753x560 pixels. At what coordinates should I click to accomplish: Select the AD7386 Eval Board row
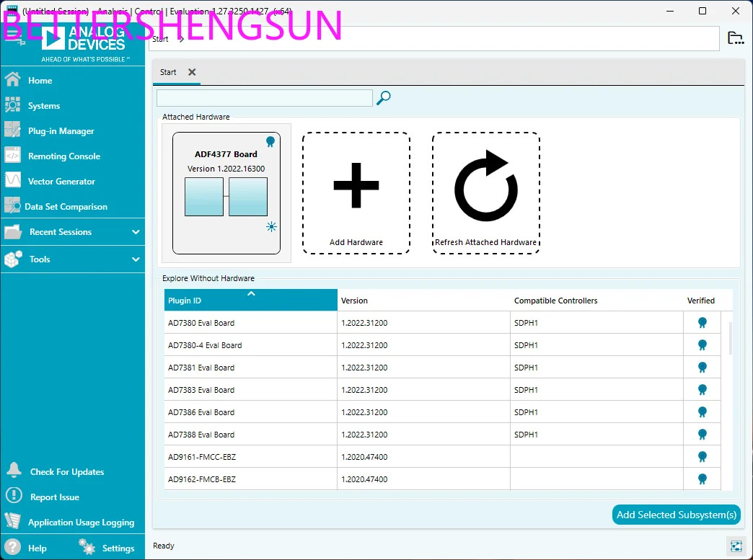point(442,412)
